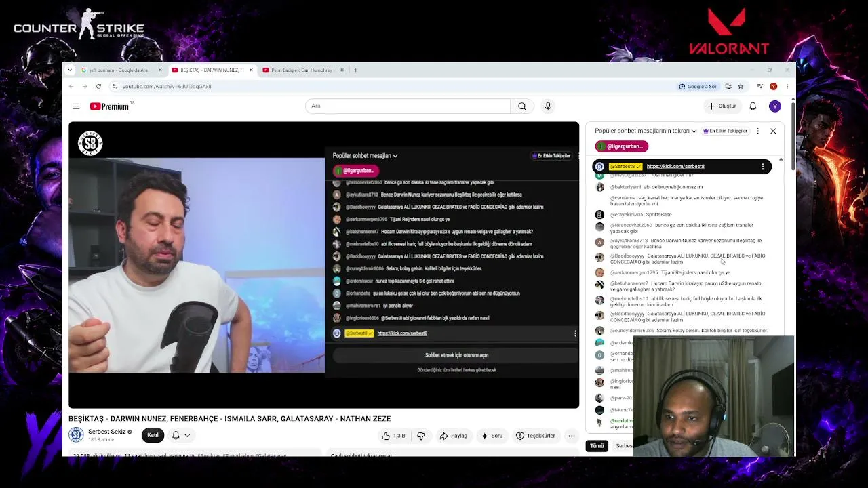Click the search magnifier button

(x=522, y=106)
